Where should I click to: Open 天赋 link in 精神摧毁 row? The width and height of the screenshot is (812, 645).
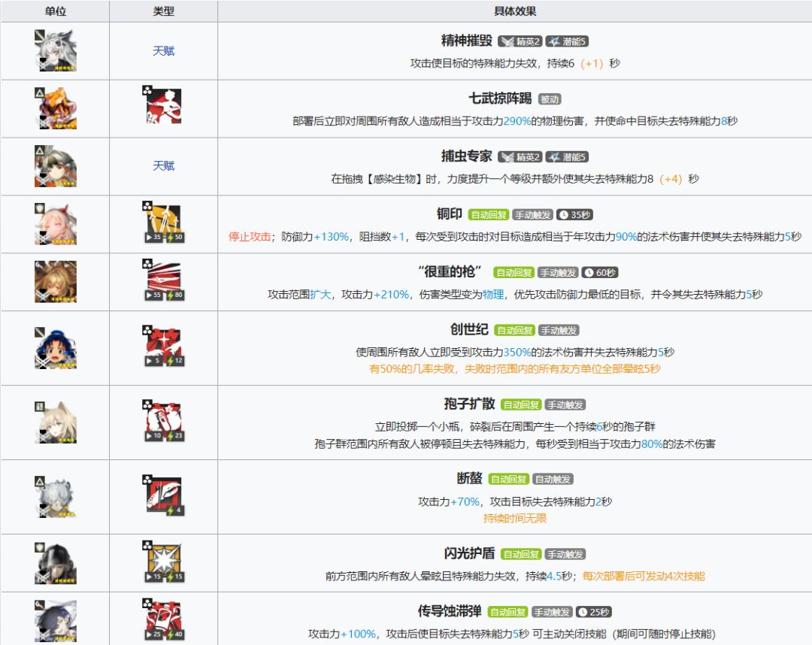[164, 50]
